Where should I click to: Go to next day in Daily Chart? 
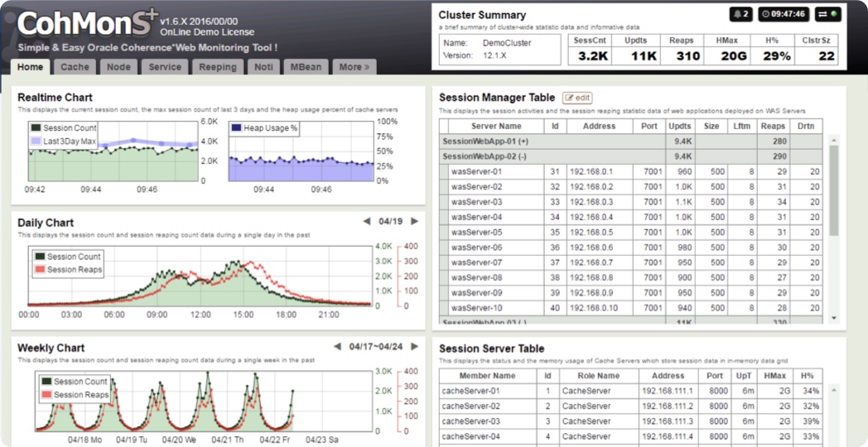click(415, 222)
